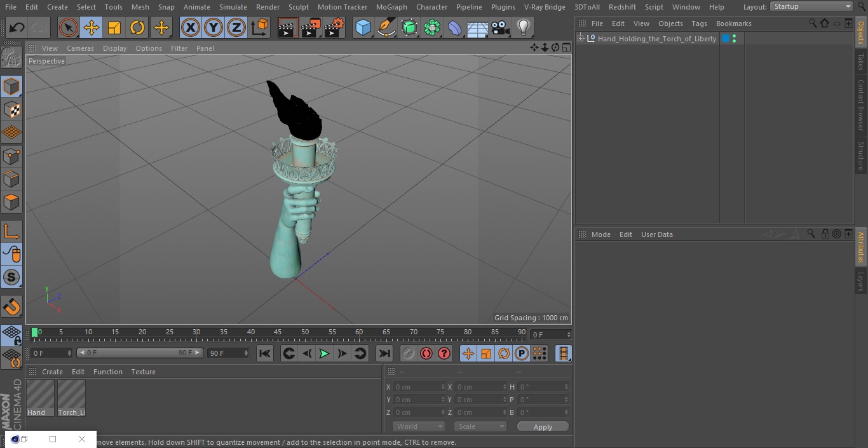Open Scale size mode dropdown
Screen dimensions: 868x448
click(x=480, y=426)
